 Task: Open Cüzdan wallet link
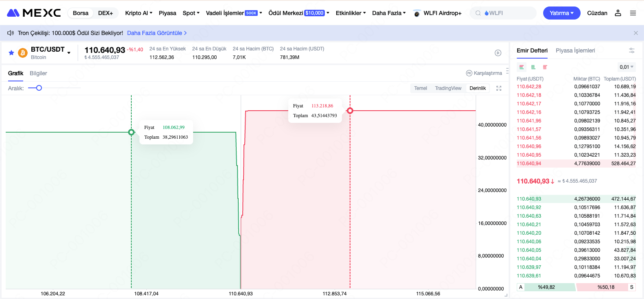[x=597, y=13]
